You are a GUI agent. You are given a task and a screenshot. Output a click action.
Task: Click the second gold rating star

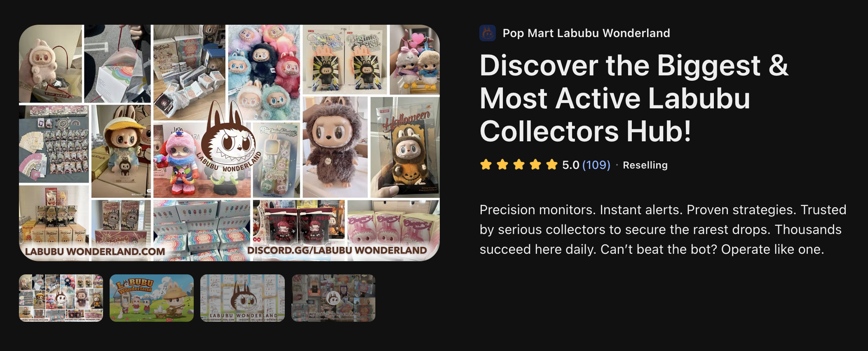click(502, 165)
